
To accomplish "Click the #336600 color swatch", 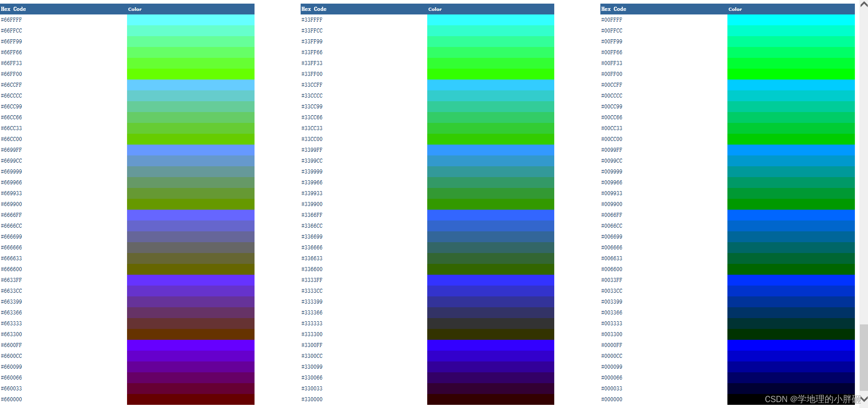I will (491, 269).
